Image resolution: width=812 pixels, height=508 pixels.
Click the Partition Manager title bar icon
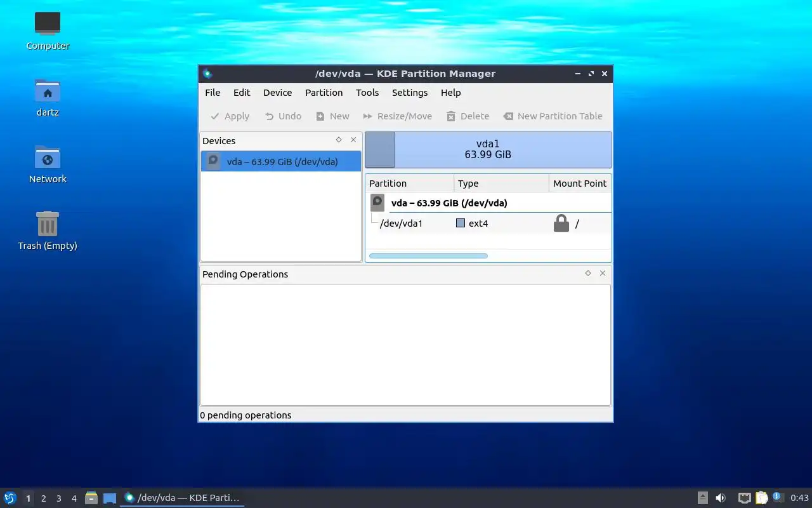pos(207,74)
